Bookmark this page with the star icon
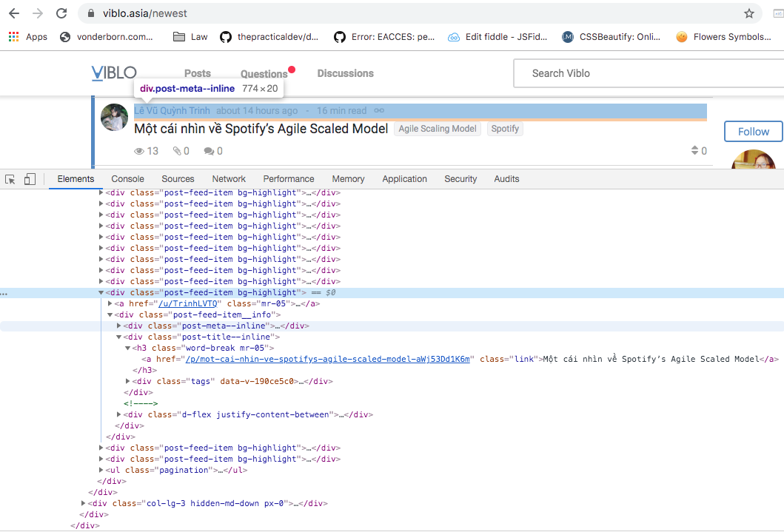The width and height of the screenshot is (784, 532). pyautogui.click(x=748, y=13)
